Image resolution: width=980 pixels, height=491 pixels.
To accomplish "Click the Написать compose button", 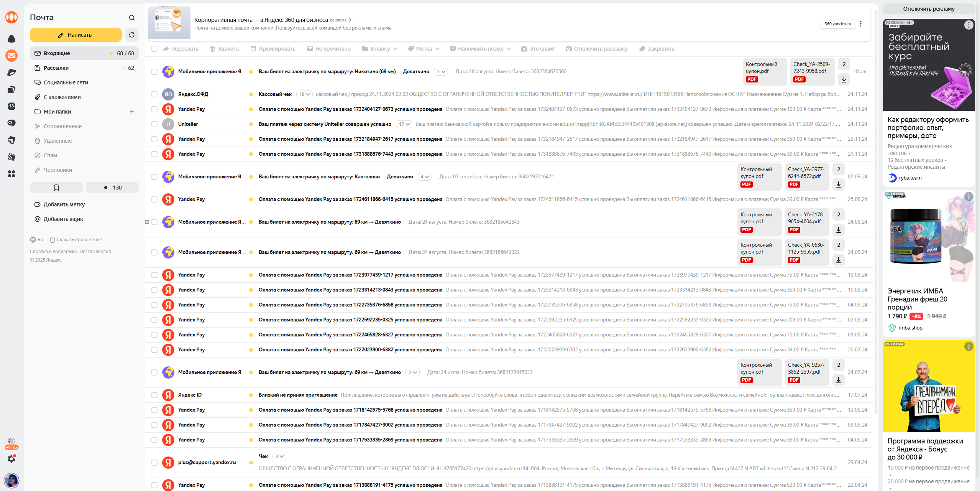I will click(x=76, y=35).
